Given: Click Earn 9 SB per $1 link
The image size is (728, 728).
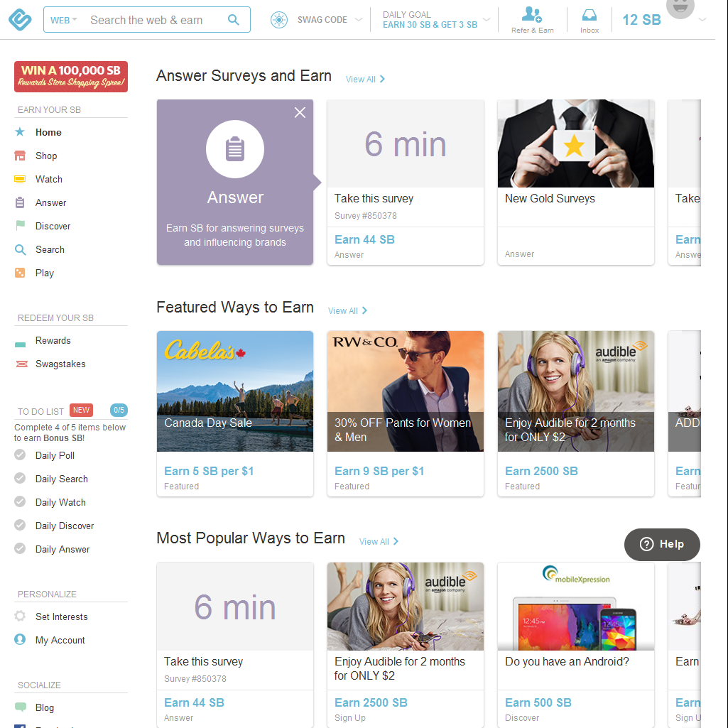Looking at the screenshot, I should point(379,472).
